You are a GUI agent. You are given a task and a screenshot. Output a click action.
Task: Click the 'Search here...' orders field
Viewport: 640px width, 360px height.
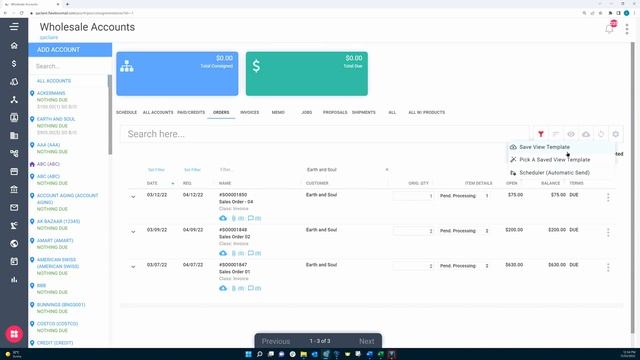[x=324, y=134]
